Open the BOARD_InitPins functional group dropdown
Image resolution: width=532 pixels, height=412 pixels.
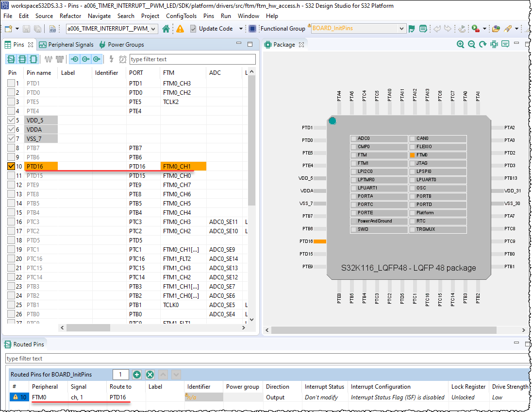tap(402, 29)
